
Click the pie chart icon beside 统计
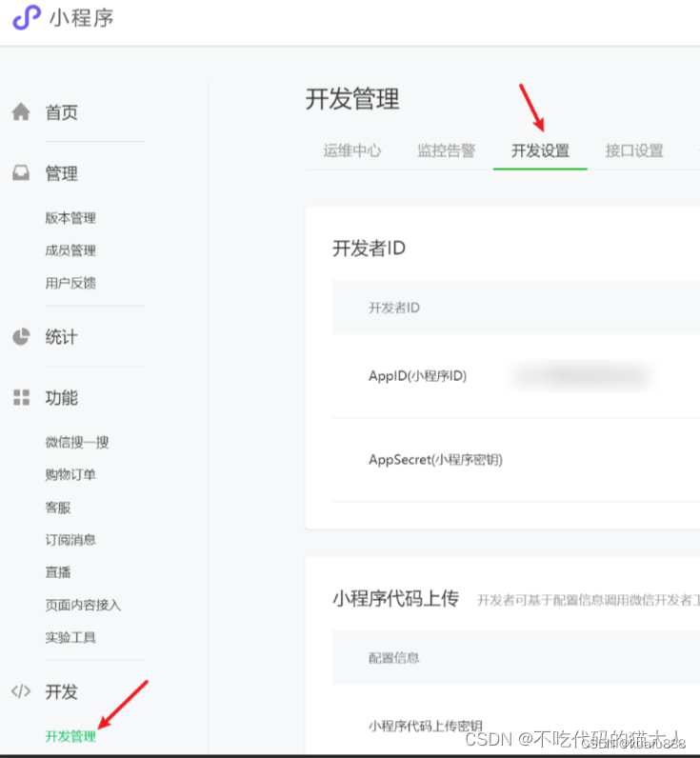tap(21, 336)
